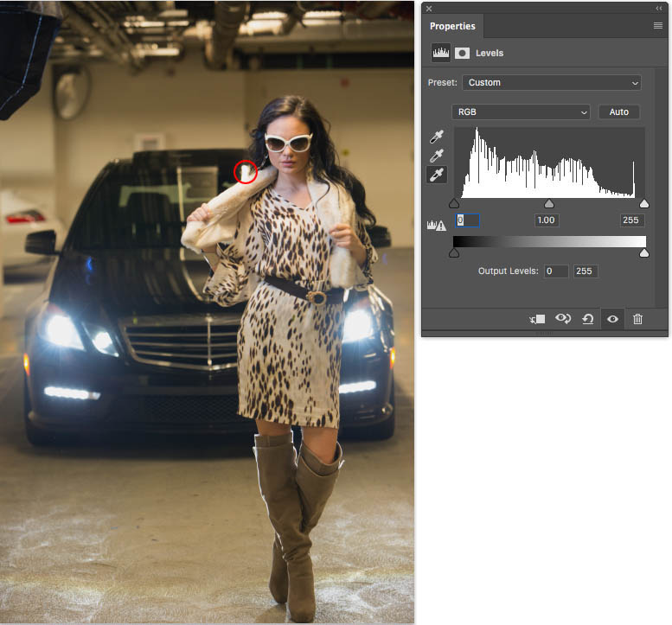672x625 pixels.
Task: Open the Preset dropdown set to Custom
Action: pyautogui.click(x=552, y=83)
